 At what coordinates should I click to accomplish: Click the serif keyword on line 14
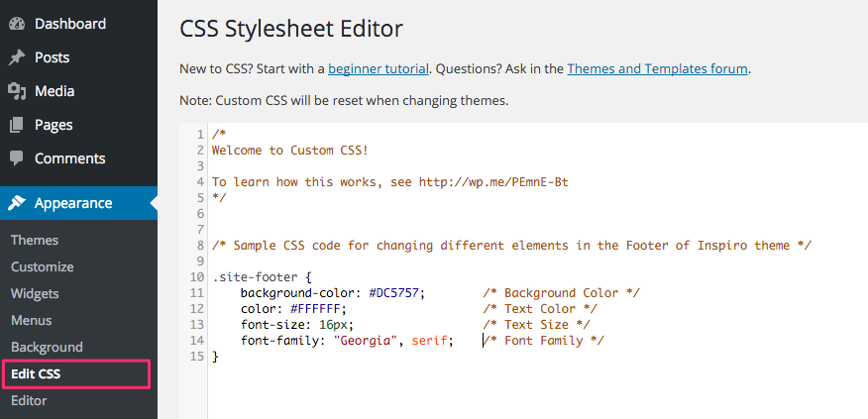click(430, 341)
